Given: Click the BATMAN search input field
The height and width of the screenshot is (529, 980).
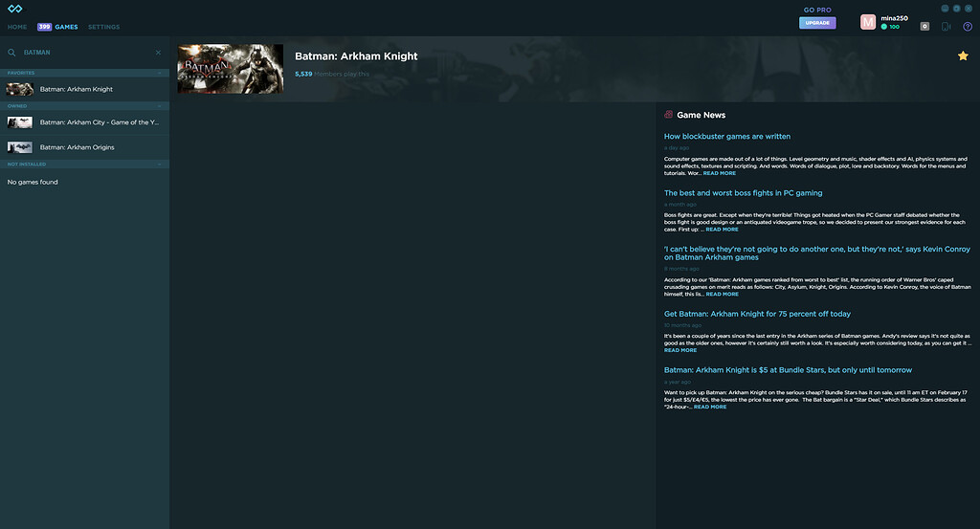Looking at the screenshot, I should coord(86,53).
